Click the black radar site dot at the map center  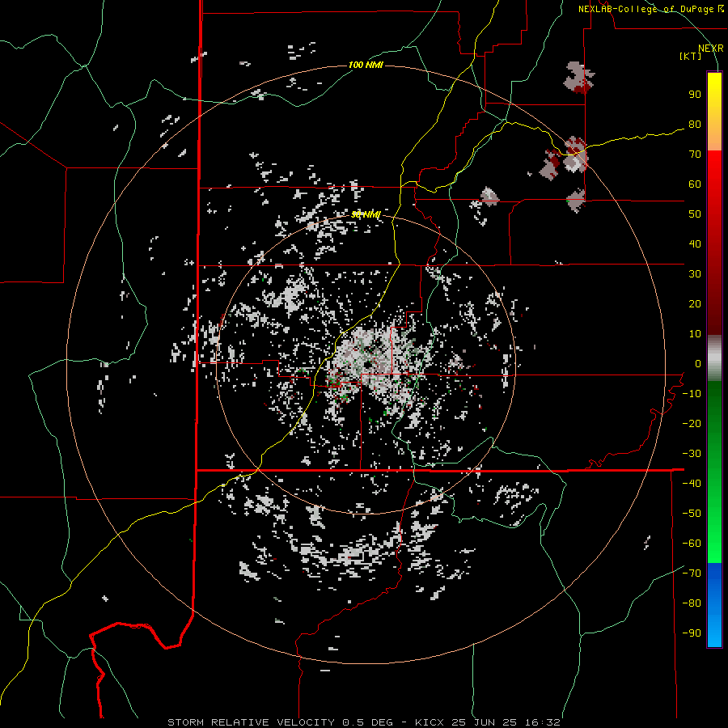click(x=367, y=364)
